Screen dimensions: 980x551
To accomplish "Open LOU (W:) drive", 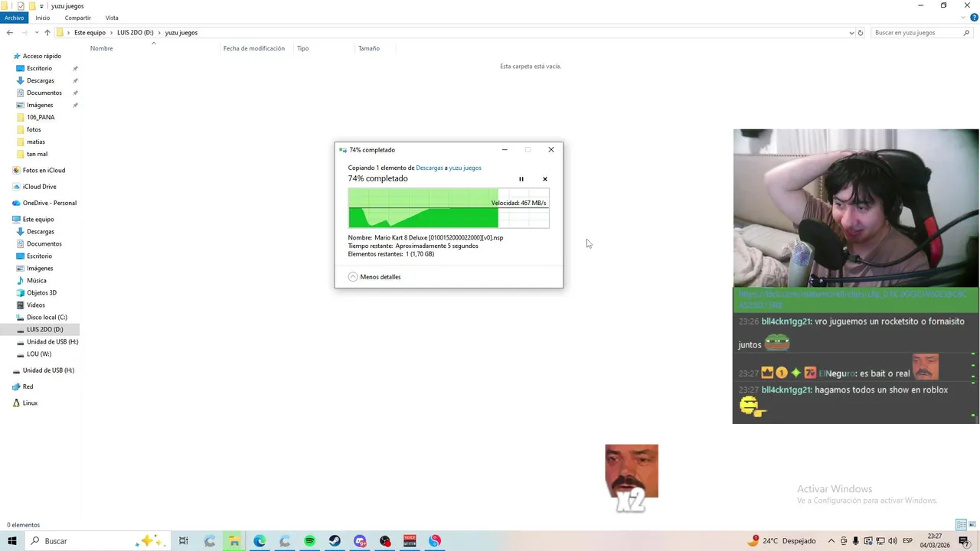I will click(39, 354).
